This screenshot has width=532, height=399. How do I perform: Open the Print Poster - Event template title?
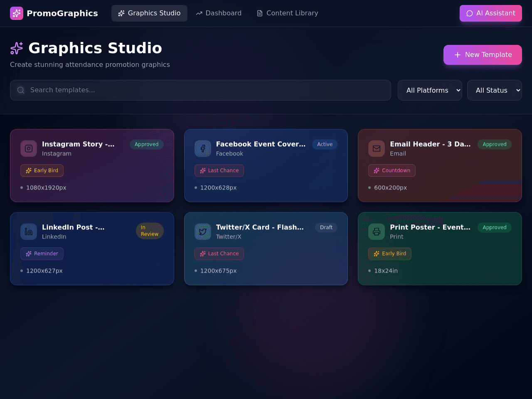point(430,227)
